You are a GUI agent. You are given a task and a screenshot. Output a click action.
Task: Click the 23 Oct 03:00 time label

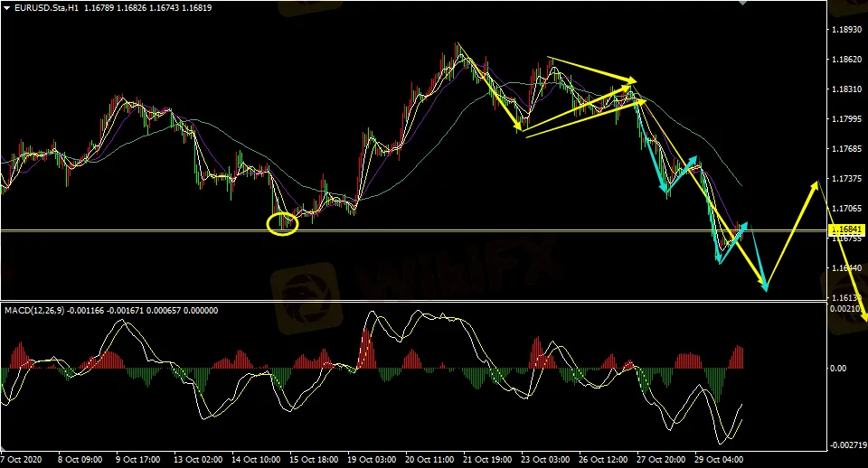[545, 460]
